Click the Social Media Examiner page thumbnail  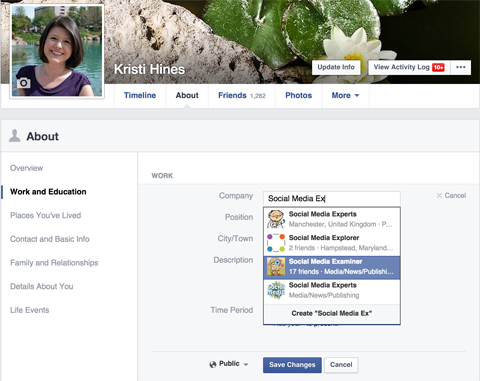(276, 267)
